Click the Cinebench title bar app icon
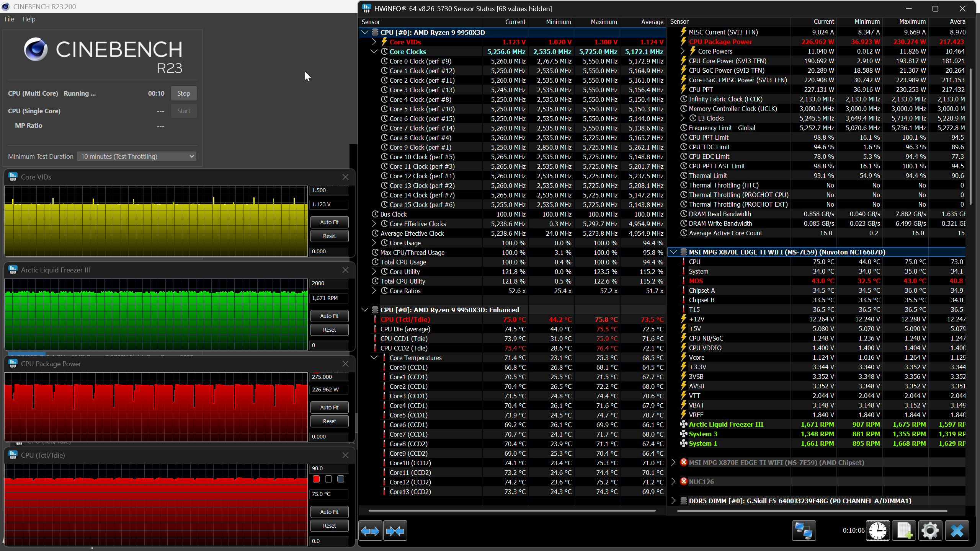The image size is (980, 551). click(x=6, y=7)
